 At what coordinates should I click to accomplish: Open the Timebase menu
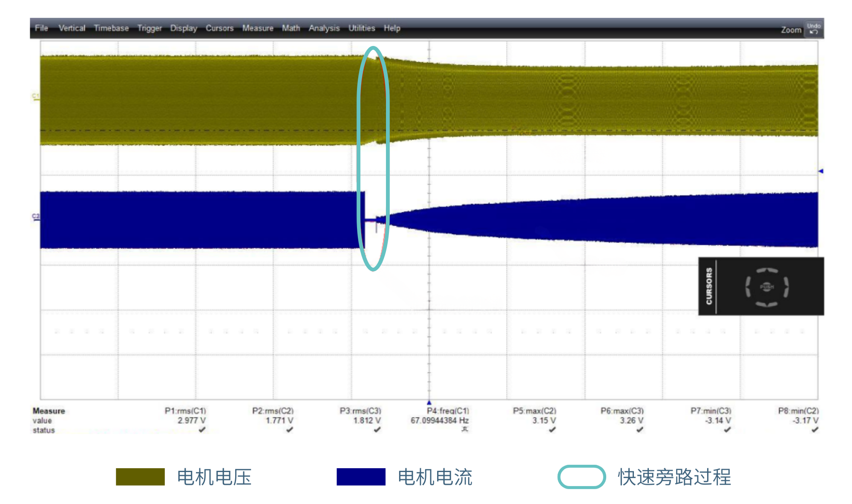(x=111, y=28)
